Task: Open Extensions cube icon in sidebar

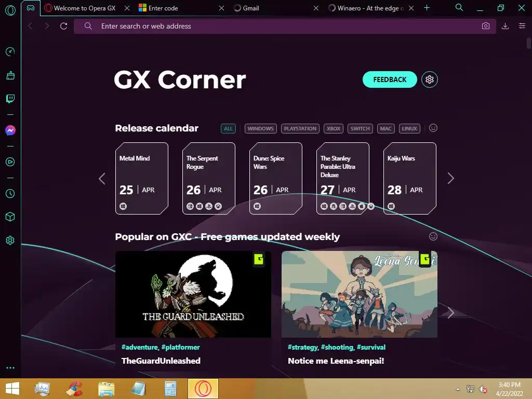Action: click(10, 217)
